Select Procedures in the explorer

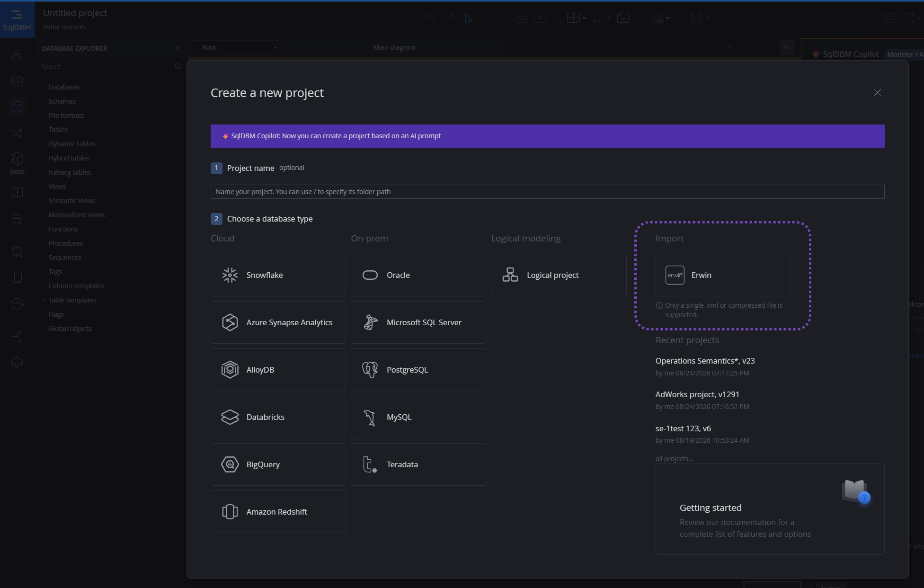(x=66, y=243)
